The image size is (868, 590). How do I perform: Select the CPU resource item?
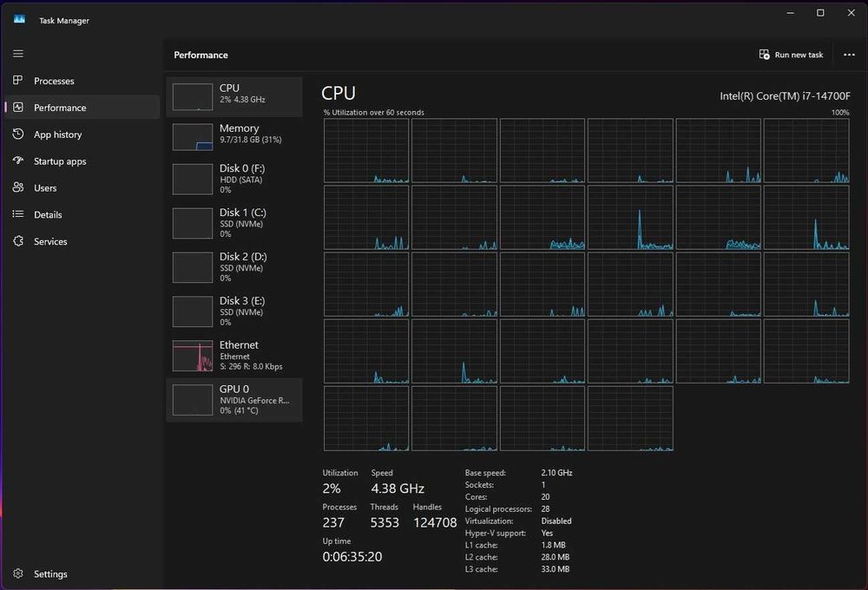click(234, 97)
